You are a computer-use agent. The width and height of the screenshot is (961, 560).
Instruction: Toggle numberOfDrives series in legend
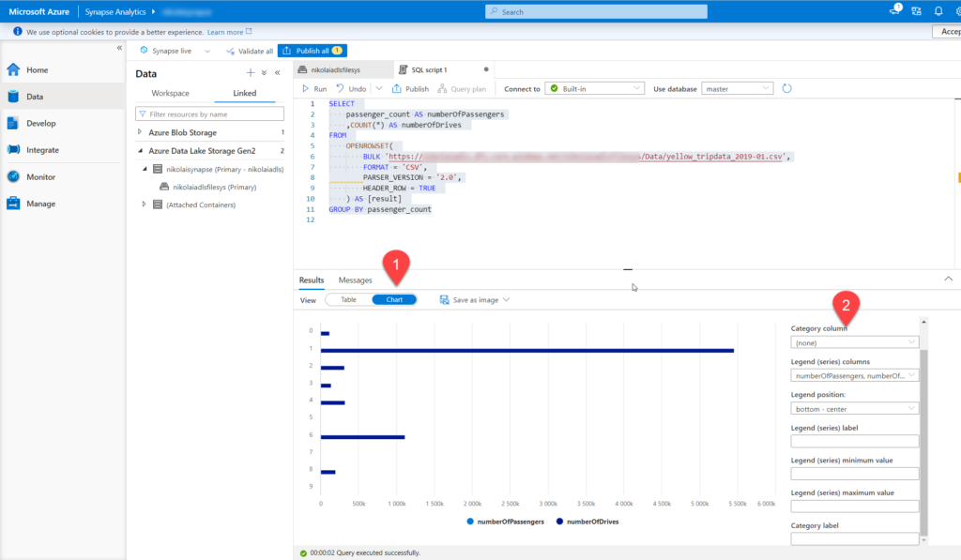coord(587,522)
